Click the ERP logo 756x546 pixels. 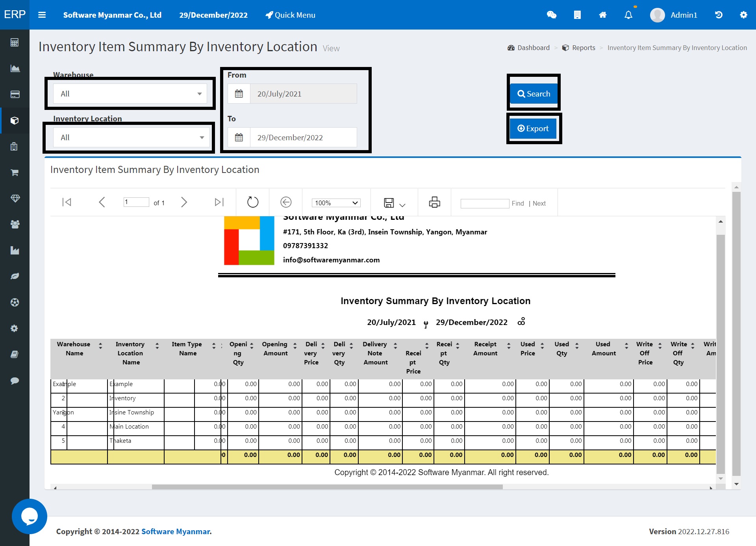point(15,15)
